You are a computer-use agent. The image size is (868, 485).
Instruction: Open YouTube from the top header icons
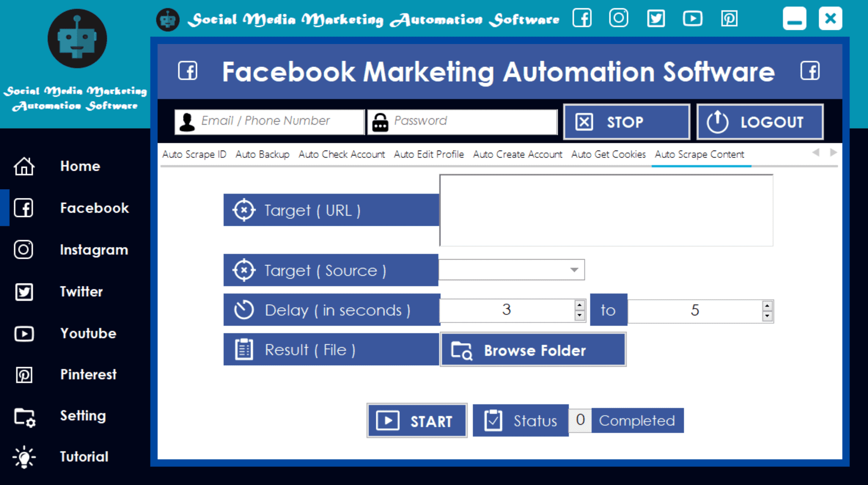click(693, 19)
